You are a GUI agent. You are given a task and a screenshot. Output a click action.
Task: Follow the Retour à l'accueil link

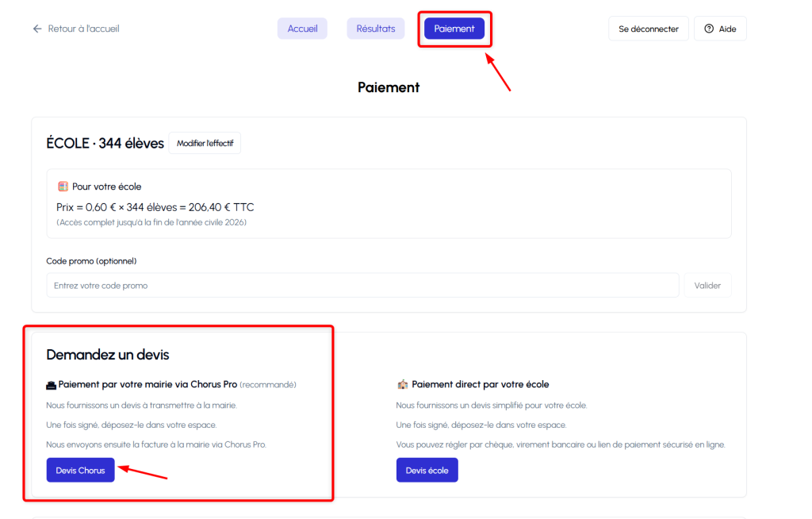(83, 29)
